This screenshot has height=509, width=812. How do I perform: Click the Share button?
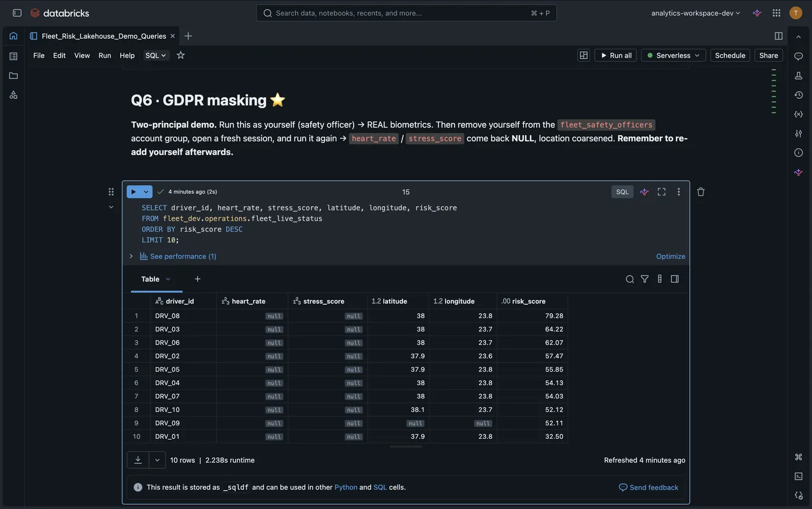tap(768, 55)
